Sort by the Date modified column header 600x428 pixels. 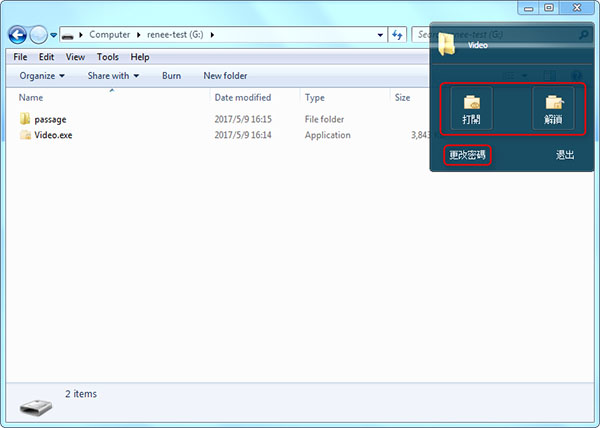[x=242, y=98]
